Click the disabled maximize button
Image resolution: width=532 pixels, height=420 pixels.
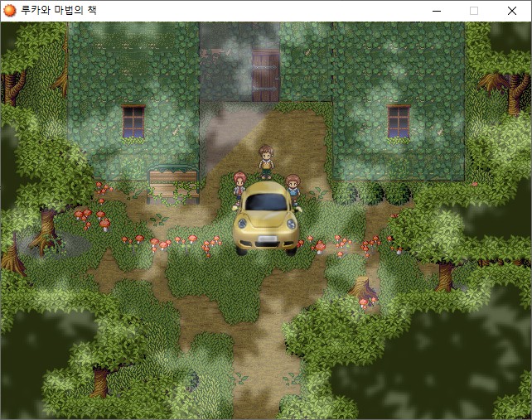[474, 11]
